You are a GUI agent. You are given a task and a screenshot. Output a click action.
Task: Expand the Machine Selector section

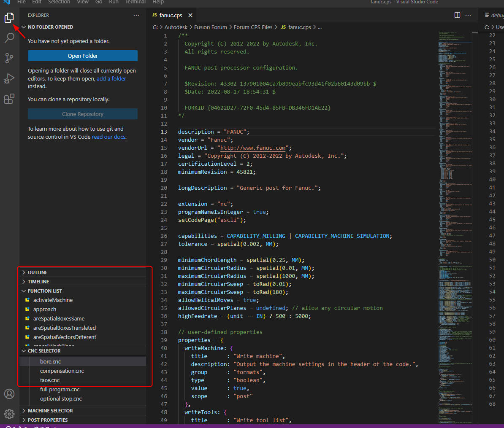[x=50, y=411]
